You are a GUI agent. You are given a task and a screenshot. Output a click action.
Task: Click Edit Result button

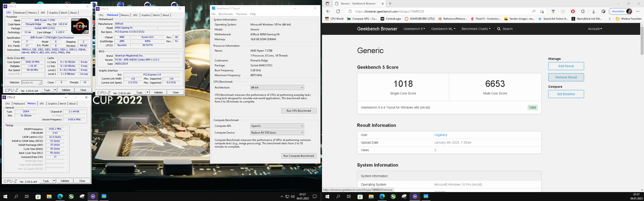point(566,66)
